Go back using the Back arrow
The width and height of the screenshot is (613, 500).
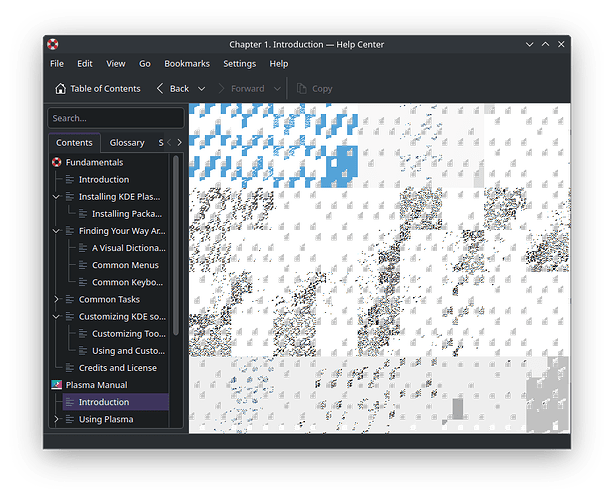coord(160,88)
